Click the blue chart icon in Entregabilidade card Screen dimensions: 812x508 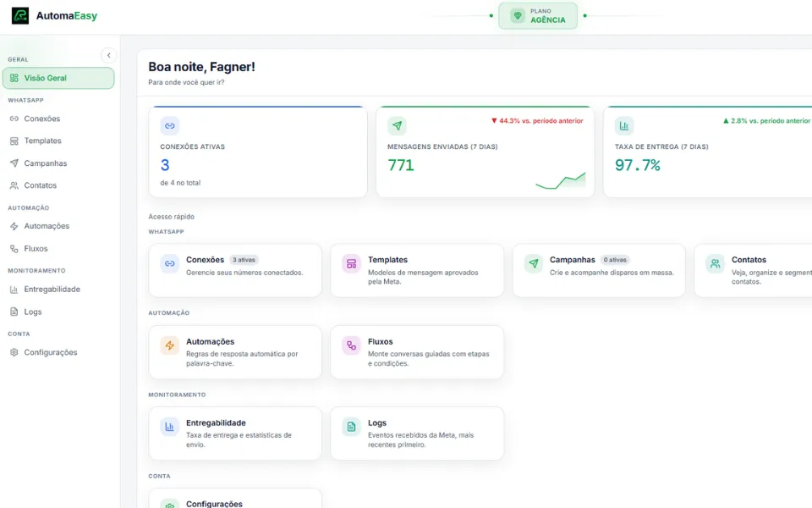tap(169, 427)
